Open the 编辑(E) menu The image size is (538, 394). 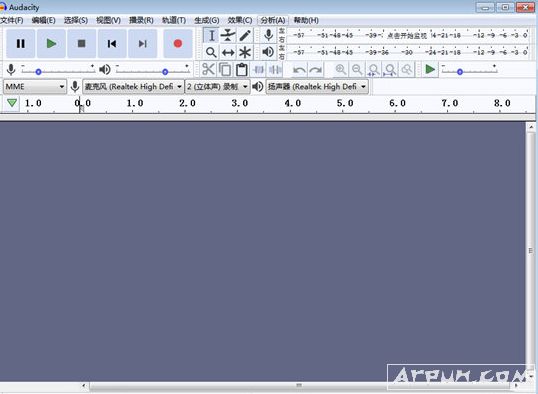click(x=44, y=21)
